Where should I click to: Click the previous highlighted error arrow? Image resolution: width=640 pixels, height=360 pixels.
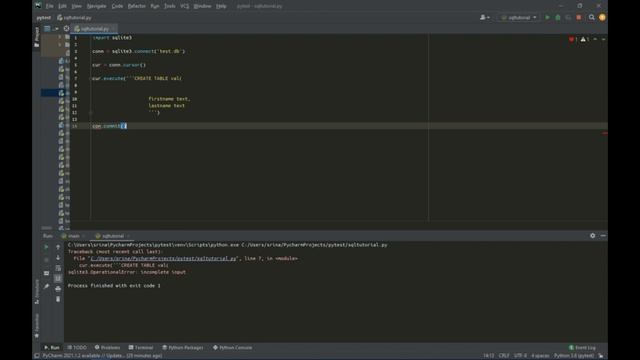point(595,39)
